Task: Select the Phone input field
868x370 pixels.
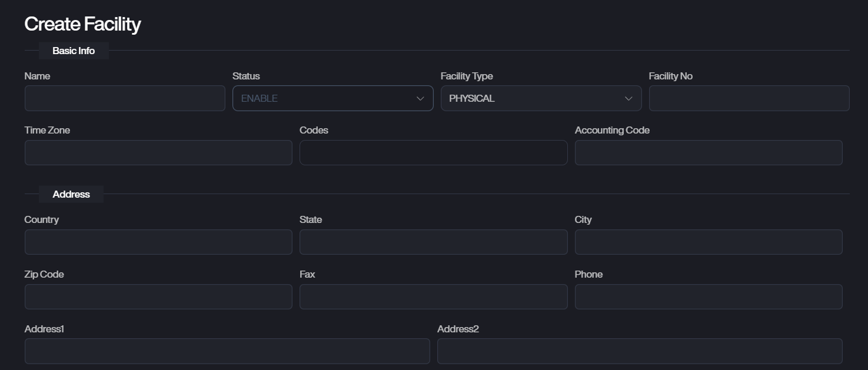Action: pos(708,296)
